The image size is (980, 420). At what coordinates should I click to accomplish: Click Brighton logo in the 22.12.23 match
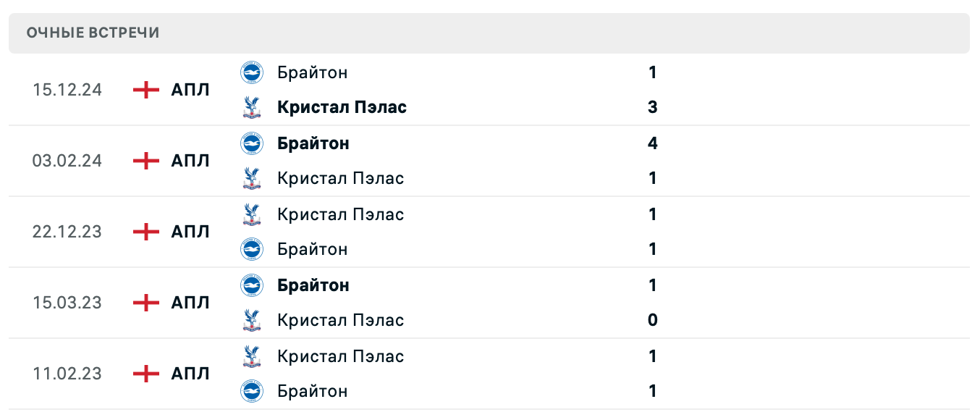[251, 249]
